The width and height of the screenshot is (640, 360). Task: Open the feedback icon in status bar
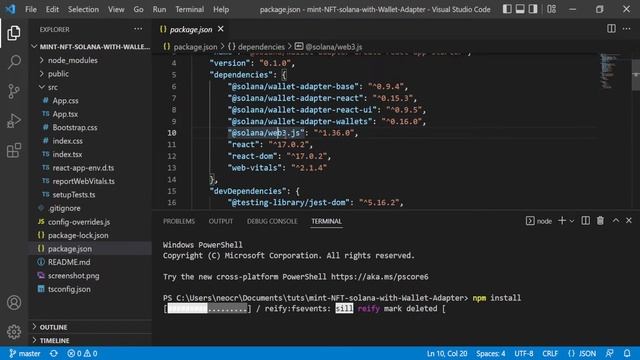click(610, 353)
